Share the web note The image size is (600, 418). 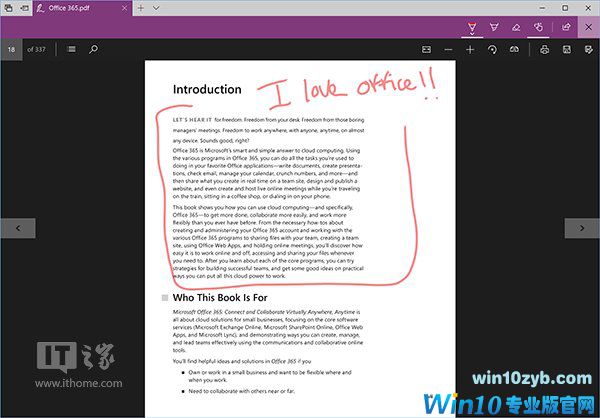point(566,27)
